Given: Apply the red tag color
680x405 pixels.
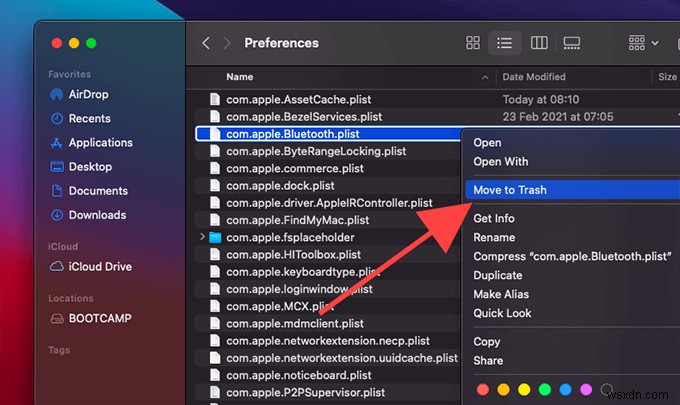Looking at the screenshot, I should coord(483,389).
